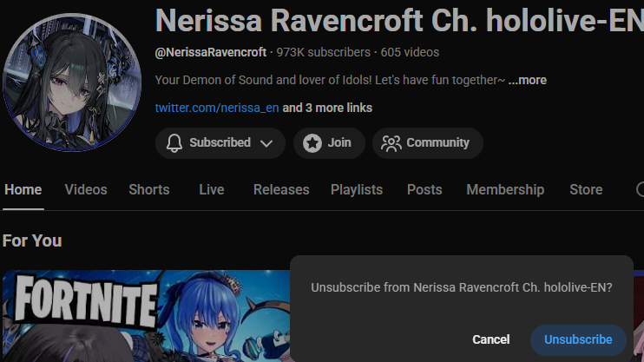Cancel the unsubscribe dialog

tap(490, 339)
